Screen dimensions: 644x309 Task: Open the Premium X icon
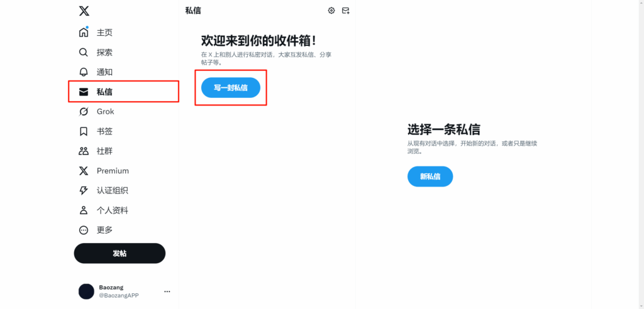pyautogui.click(x=84, y=171)
